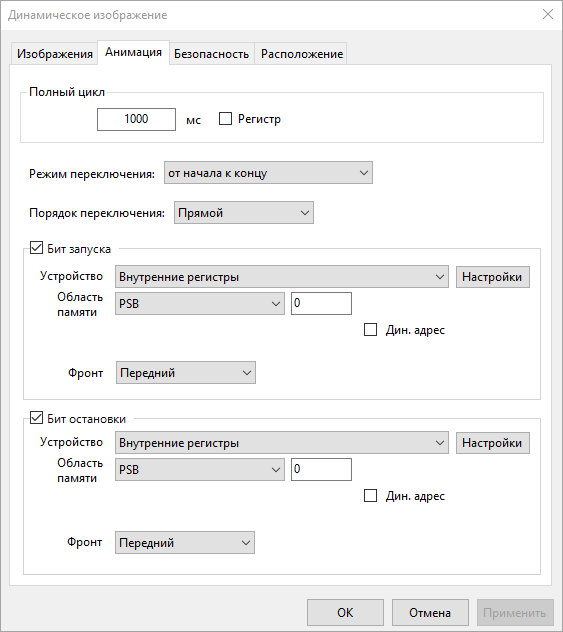
Task: Click Настройки button for Бит остановки
Action: tap(492, 443)
